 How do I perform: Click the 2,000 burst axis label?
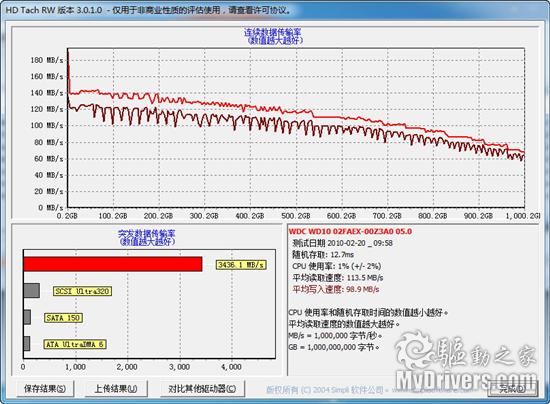127,367
